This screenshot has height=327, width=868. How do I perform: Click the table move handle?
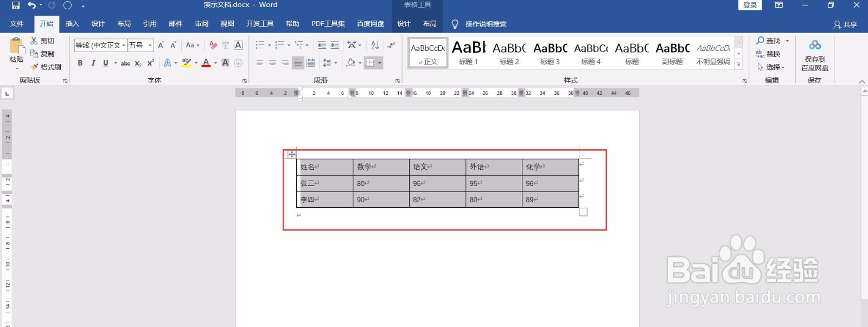coord(292,155)
